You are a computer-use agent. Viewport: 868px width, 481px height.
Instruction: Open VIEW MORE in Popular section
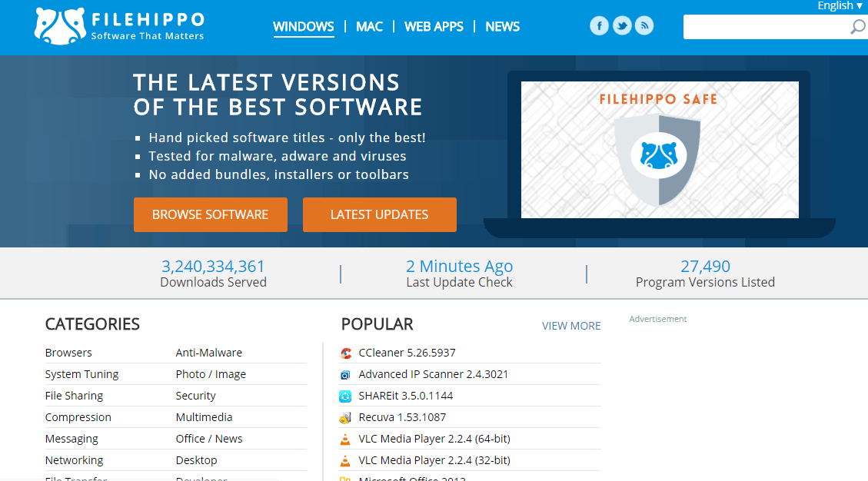coord(571,326)
